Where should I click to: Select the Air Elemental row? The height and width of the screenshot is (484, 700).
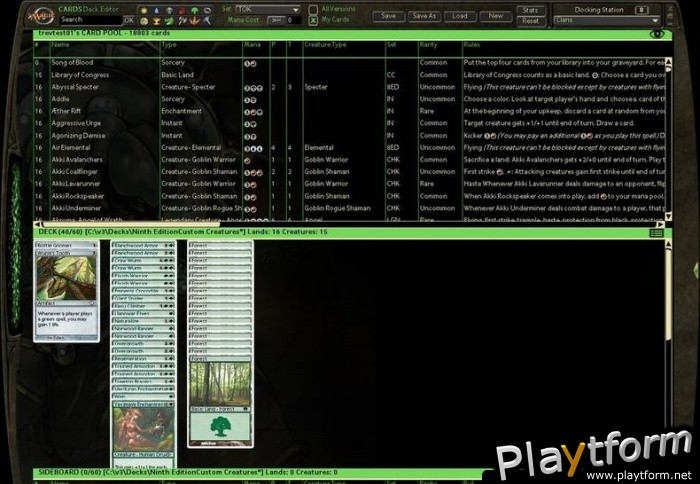pyautogui.click(x=350, y=148)
